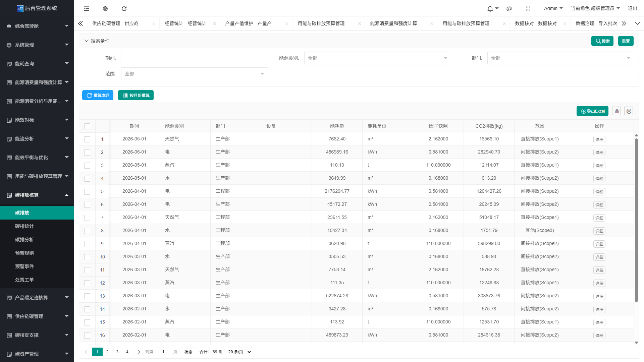644x362 pixels.
Task: Check row 3 蒸汽 2026-05-01 checkbox
Action: tap(87, 166)
